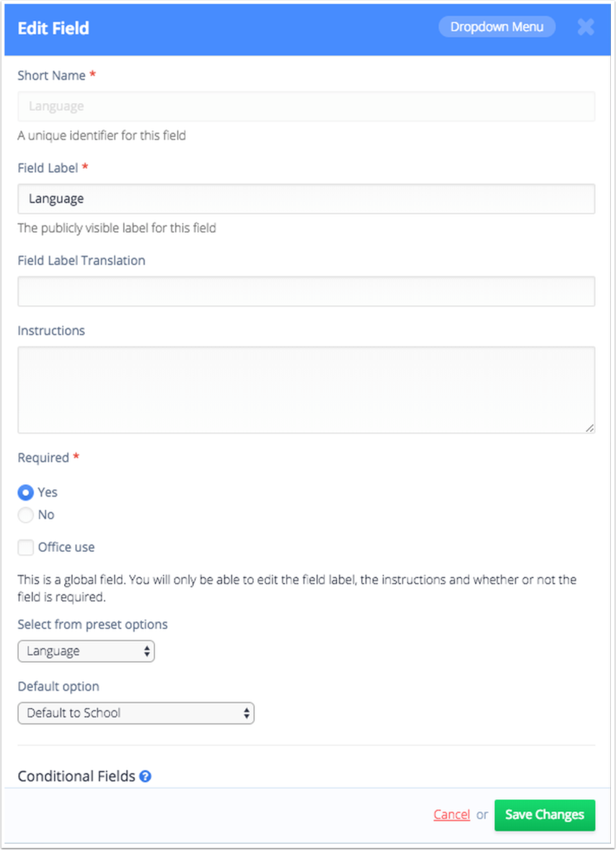This screenshot has height=850, width=616.
Task: Click into the Field Label Translation box
Action: [x=306, y=291]
